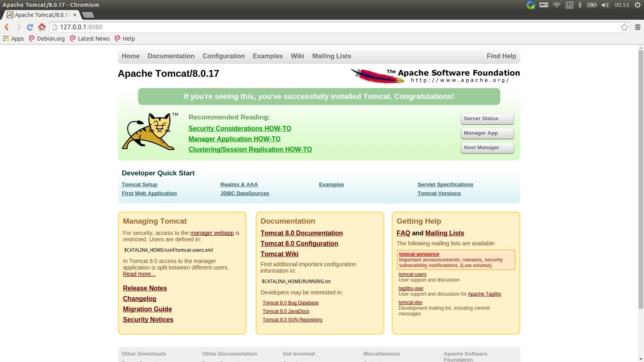Open Tomcat 8.0 SVN Repository link
Viewport: 644px width, 362px height.
click(x=292, y=320)
